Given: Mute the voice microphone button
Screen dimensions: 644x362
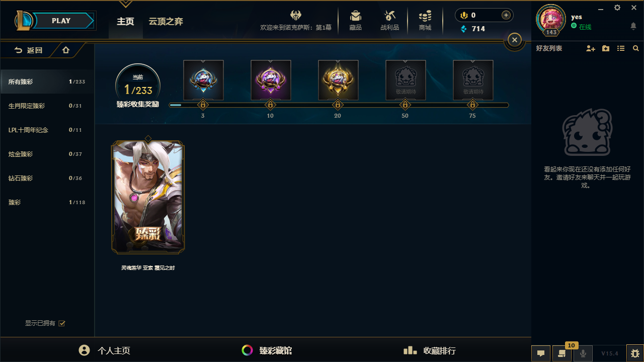Looking at the screenshot, I should tap(583, 353).
